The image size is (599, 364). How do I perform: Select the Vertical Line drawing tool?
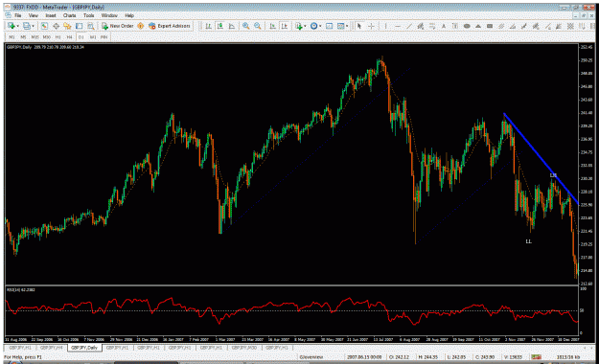(x=386, y=26)
